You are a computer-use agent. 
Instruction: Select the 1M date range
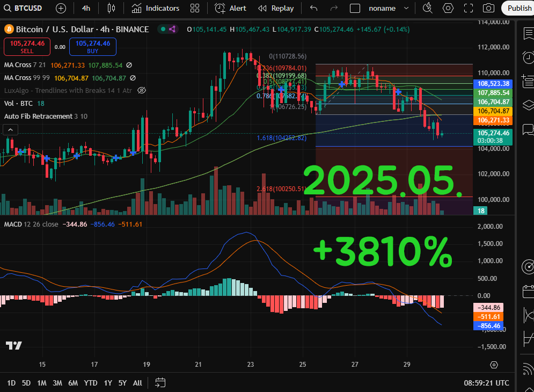(x=42, y=383)
